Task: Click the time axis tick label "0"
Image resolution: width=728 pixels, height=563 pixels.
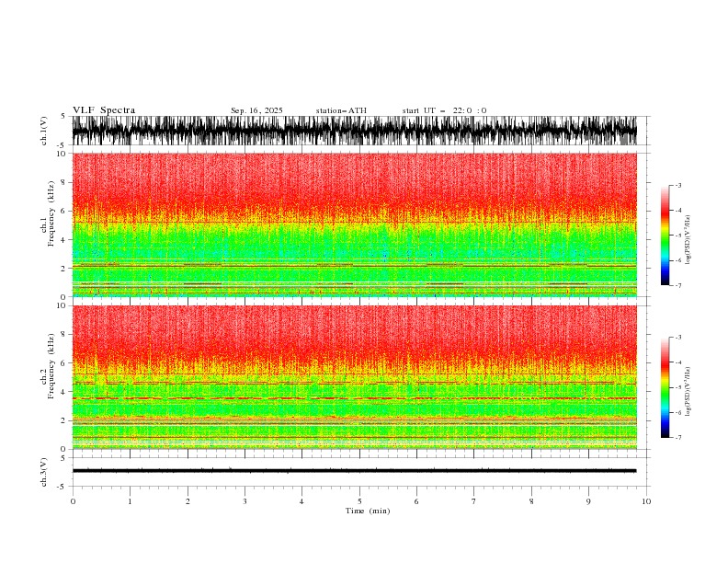Action: [x=73, y=501]
